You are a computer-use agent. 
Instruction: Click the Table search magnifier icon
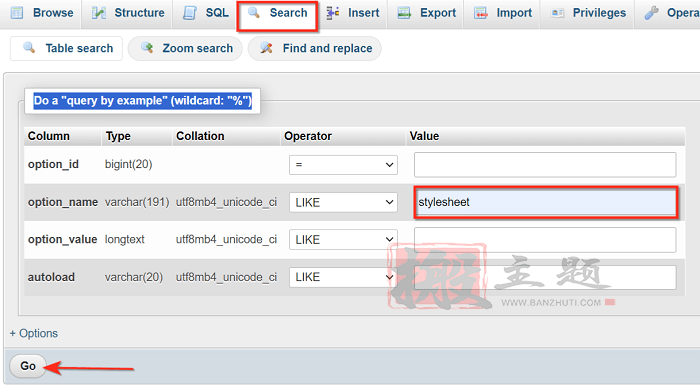[x=29, y=47]
